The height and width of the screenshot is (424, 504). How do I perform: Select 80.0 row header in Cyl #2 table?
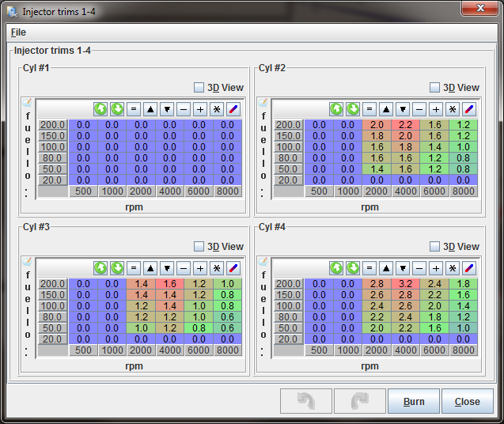pos(288,158)
